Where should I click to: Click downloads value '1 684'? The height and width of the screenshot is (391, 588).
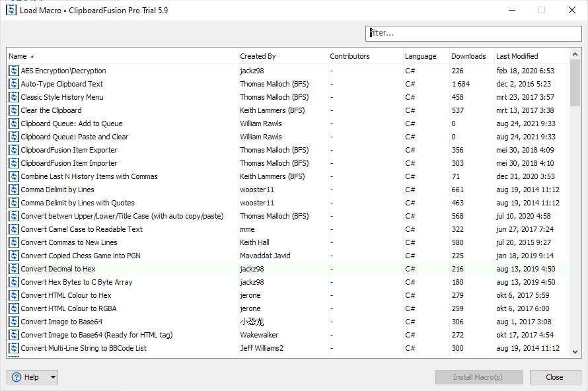point(461,84)
